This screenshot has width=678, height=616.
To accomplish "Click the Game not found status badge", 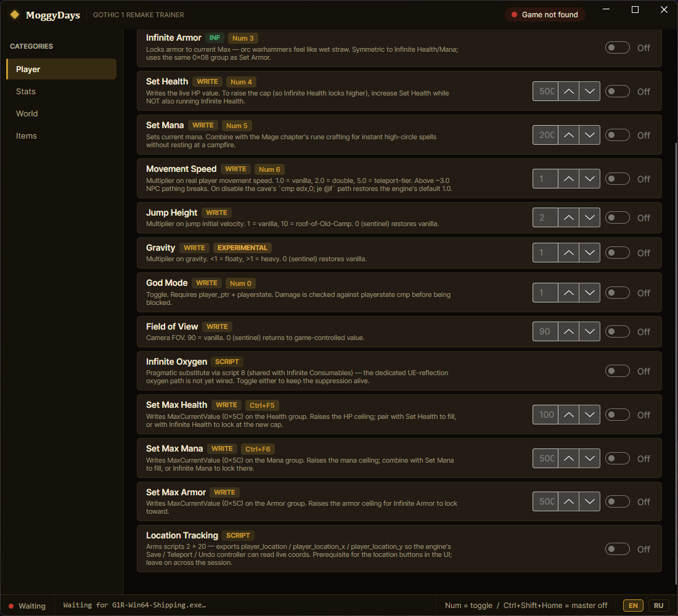I will click(545, 15).
